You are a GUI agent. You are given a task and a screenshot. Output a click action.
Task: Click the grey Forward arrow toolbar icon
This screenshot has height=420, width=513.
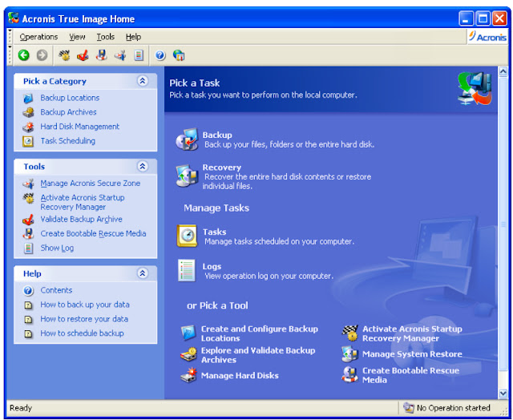coord(42,55)
